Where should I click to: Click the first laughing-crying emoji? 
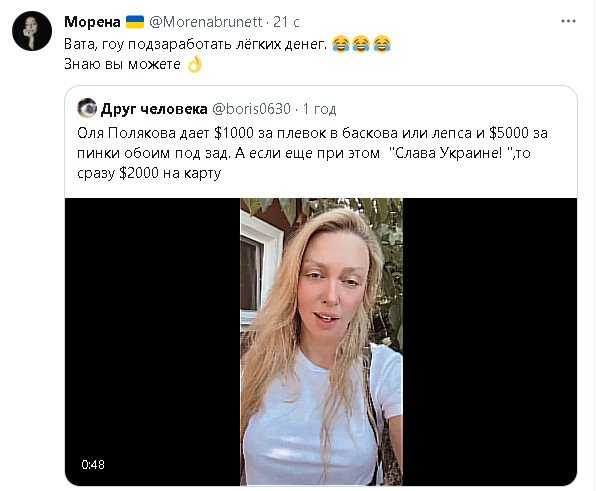[341, 44]
